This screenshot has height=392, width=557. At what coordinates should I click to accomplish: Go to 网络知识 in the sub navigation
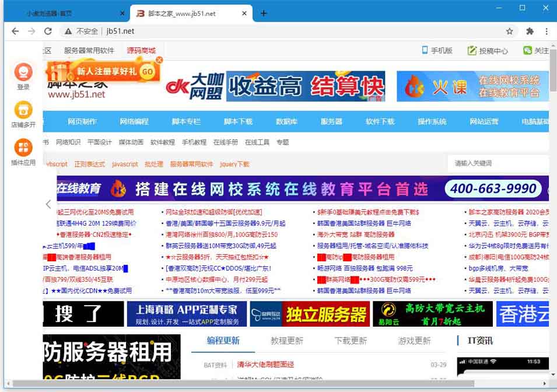click(68, 142)
